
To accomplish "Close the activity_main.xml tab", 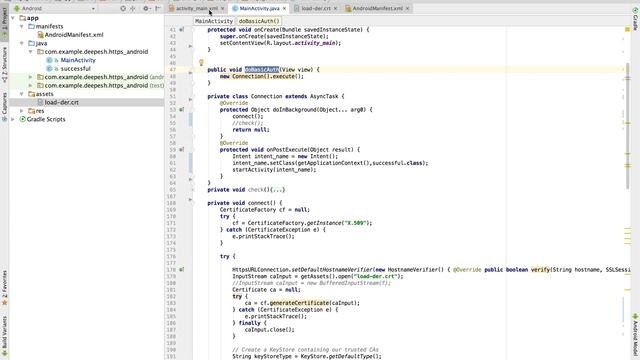I will pyautogui.click(x=222, y=8).
